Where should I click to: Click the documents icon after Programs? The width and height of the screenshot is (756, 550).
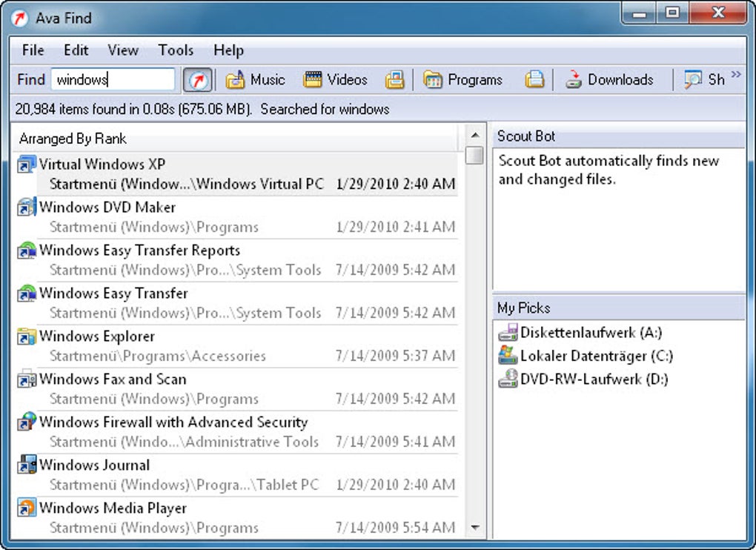534,79
